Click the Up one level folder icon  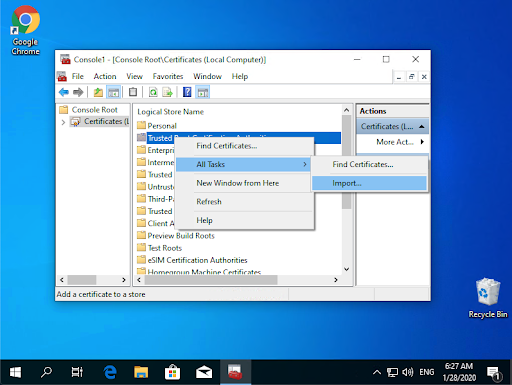[98, 92]
